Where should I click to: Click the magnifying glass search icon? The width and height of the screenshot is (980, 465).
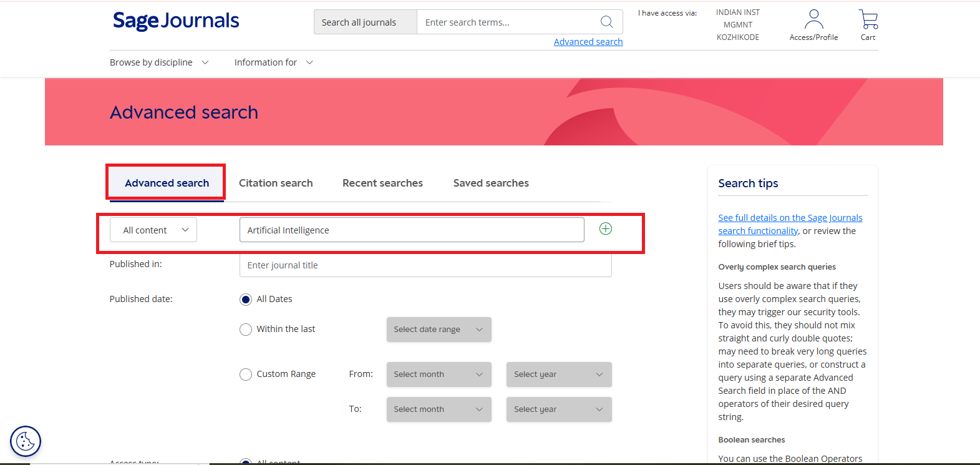pos(606,22)
